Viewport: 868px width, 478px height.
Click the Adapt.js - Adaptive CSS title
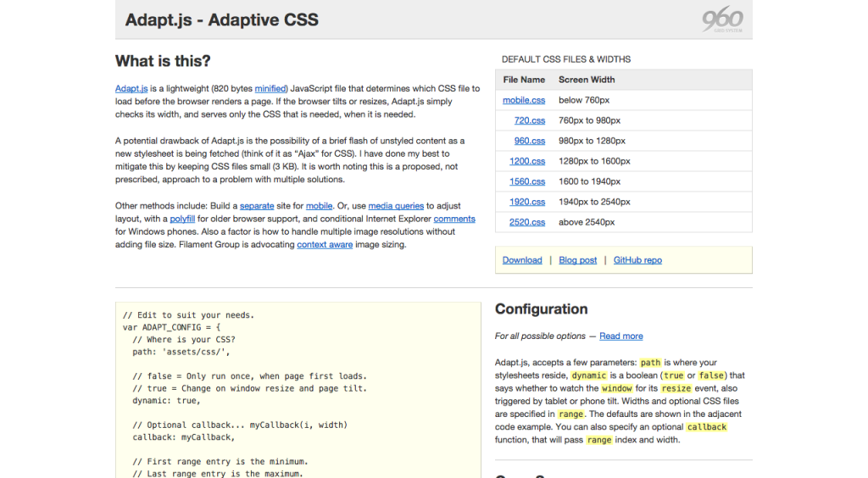(222, 20)
